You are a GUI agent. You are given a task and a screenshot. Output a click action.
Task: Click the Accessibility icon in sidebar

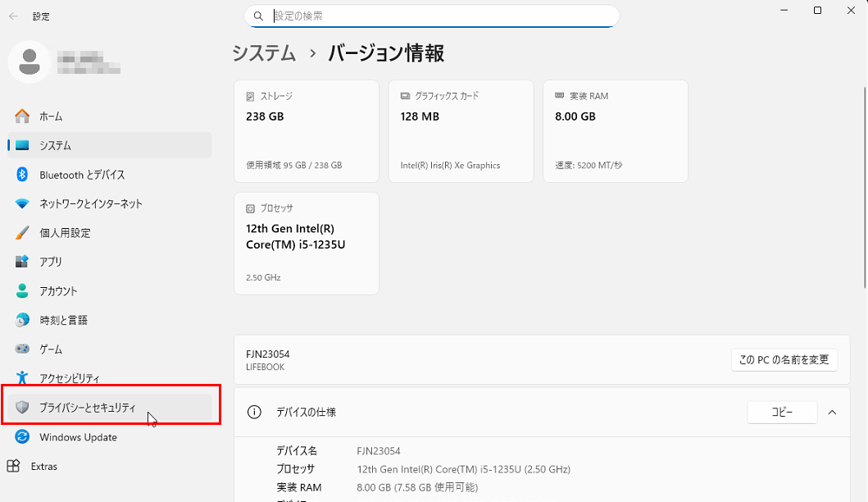tap(22, 378)
